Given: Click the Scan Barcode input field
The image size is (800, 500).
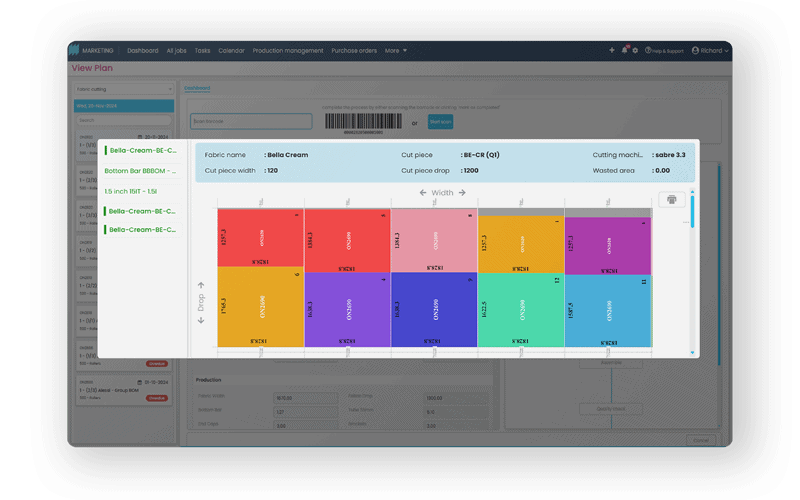Looking at the screenshot, I should click(251, 122).
